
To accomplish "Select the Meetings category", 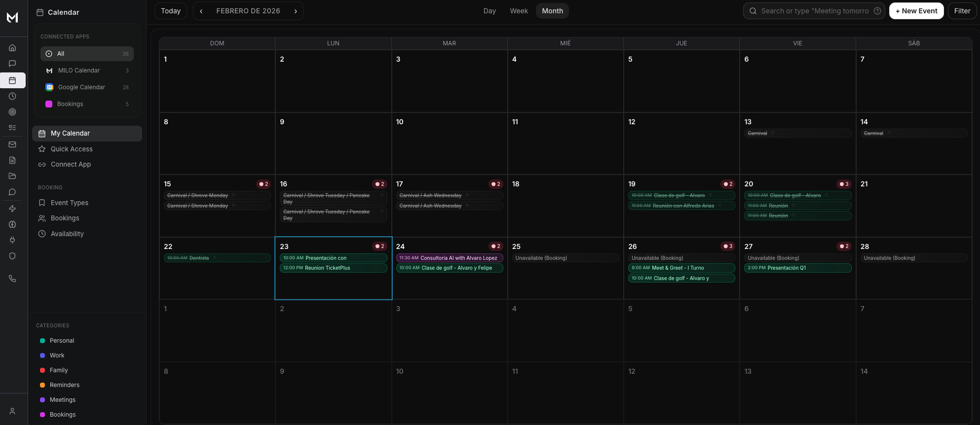I will (63, 400).
